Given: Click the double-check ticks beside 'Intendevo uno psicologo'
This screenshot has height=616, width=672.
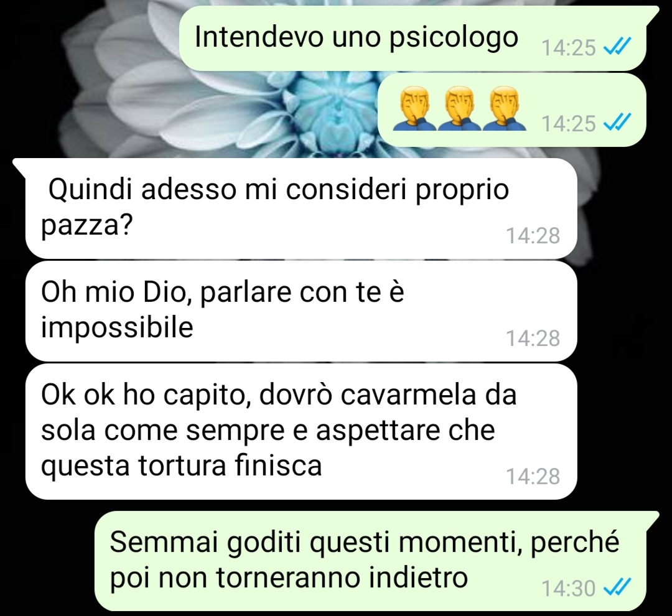Looking at the screenshot, I should click(x=617, y=47).
